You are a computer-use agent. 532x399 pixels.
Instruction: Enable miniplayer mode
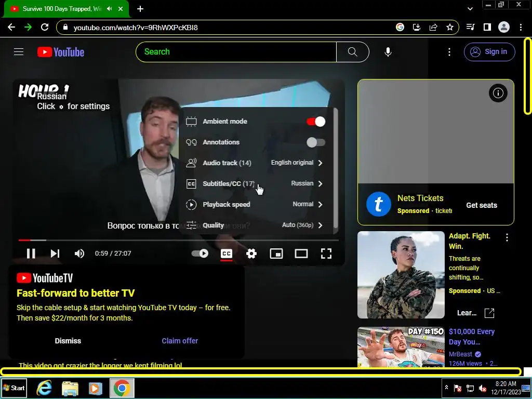tap(276, 254)
